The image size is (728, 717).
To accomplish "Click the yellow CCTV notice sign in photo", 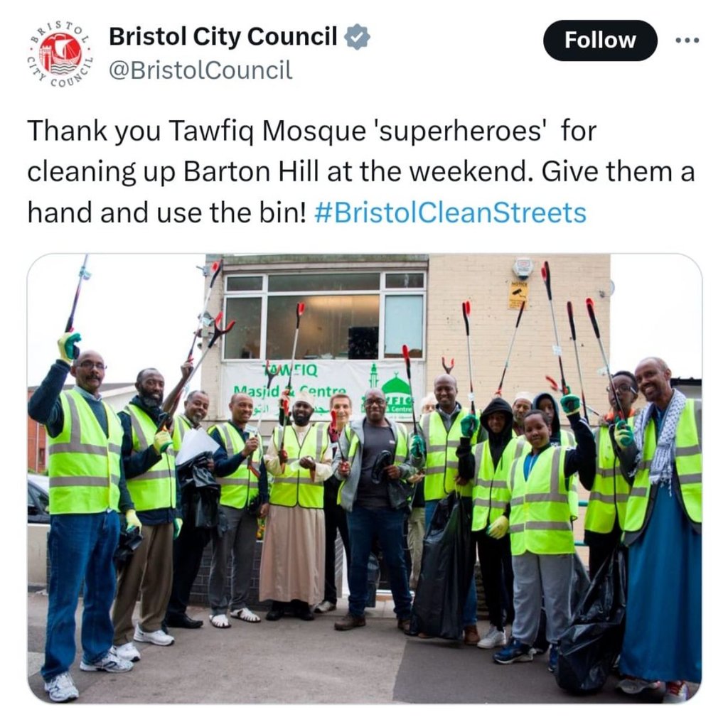I will [x=518, y=295].
